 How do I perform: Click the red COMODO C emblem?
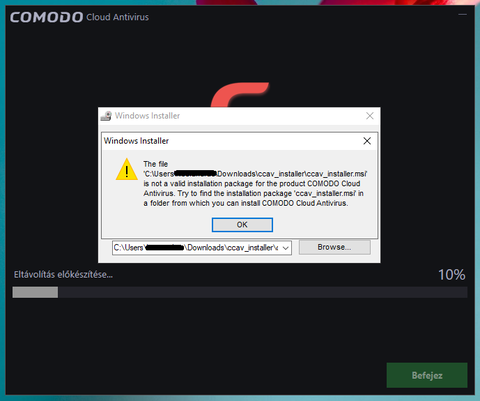tap(240, 95)
